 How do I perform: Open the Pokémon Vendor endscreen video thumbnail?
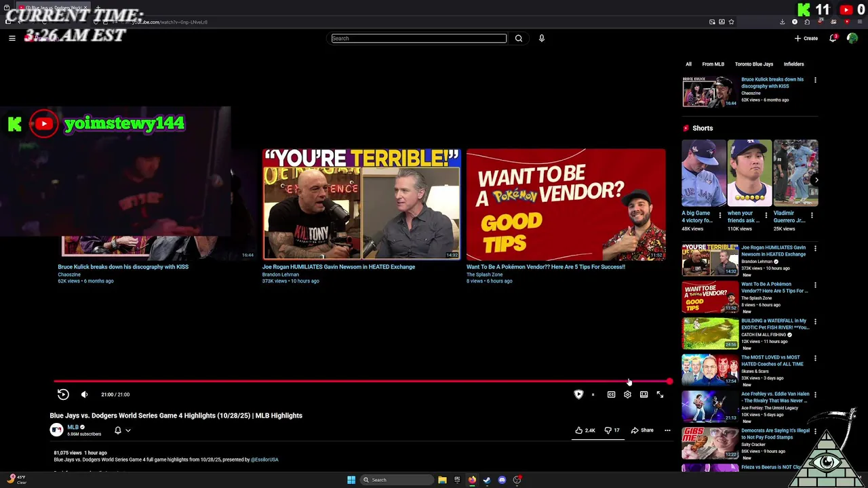click(566, 205)
